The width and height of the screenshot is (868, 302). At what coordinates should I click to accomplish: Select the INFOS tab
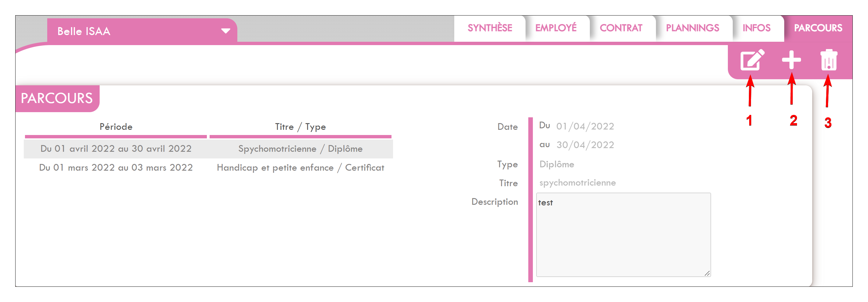756,28
